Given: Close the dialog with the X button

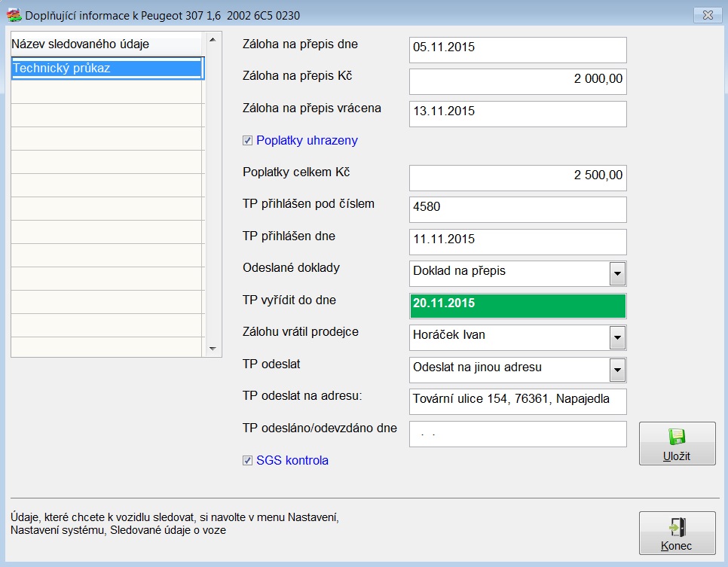Looking at the screenshot, I should coord(706,14).
